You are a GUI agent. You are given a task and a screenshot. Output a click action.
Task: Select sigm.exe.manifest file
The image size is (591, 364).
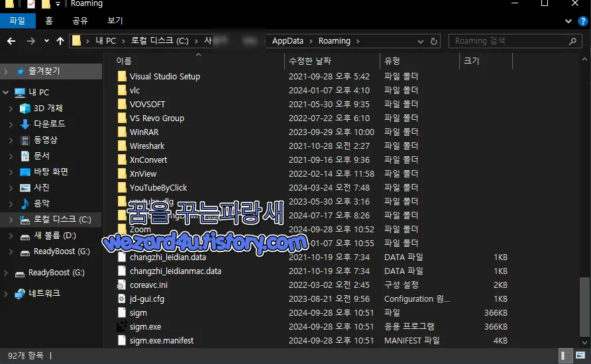click(x=161, y=341)
